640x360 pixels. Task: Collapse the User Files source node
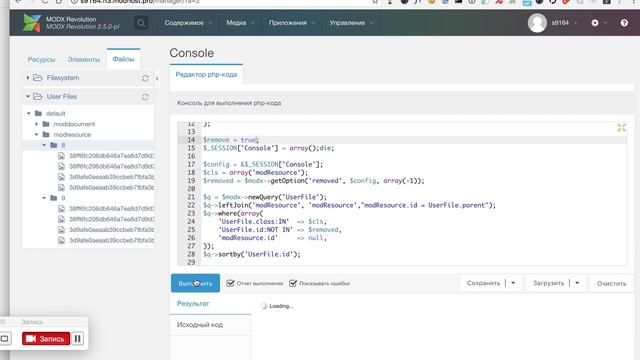coord(28,96)
